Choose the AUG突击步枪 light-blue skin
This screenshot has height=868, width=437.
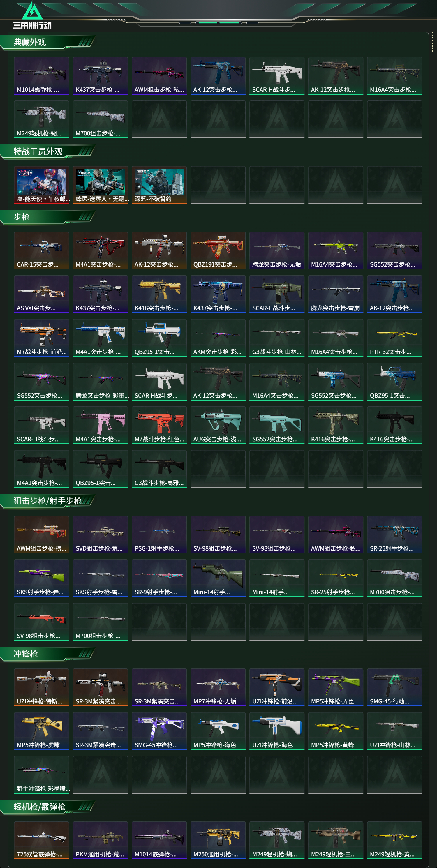point(218,425)
